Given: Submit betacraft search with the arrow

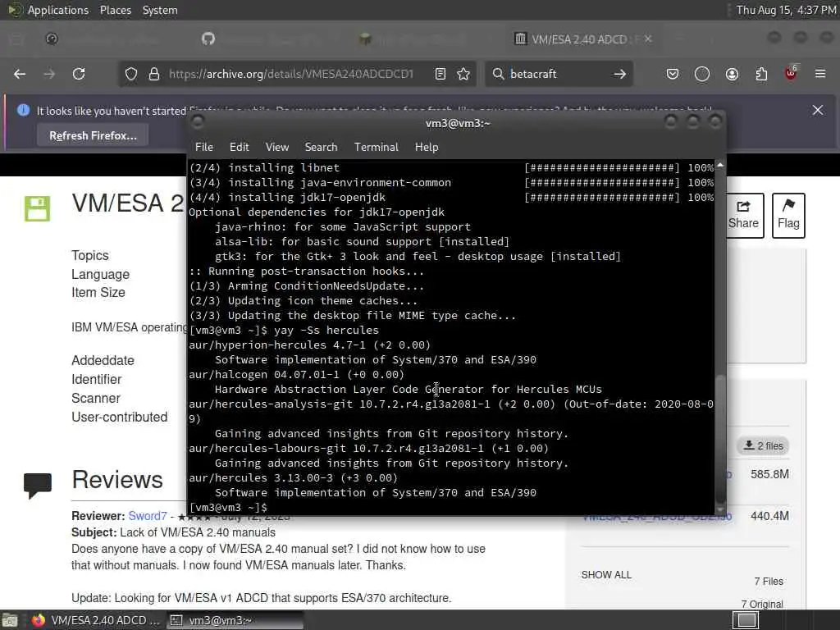Looking at the screenshot, I should (x=620, y=74).
